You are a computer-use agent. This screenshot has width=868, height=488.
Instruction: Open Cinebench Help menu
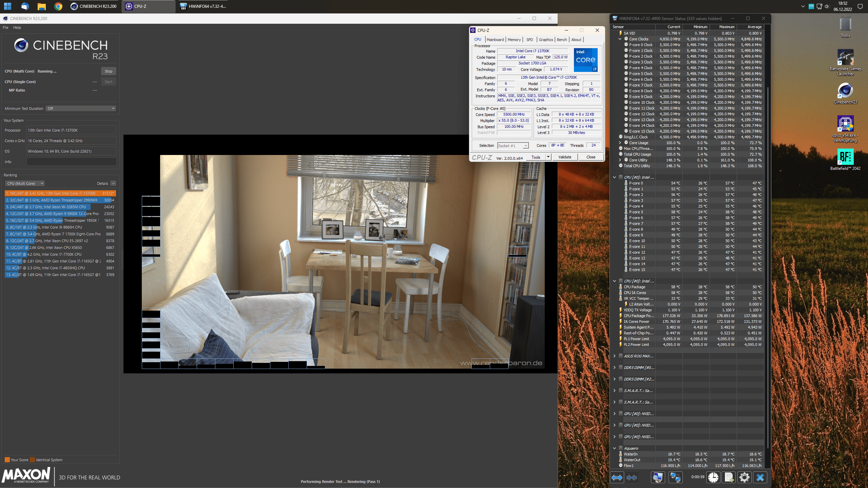click(17, 27)
